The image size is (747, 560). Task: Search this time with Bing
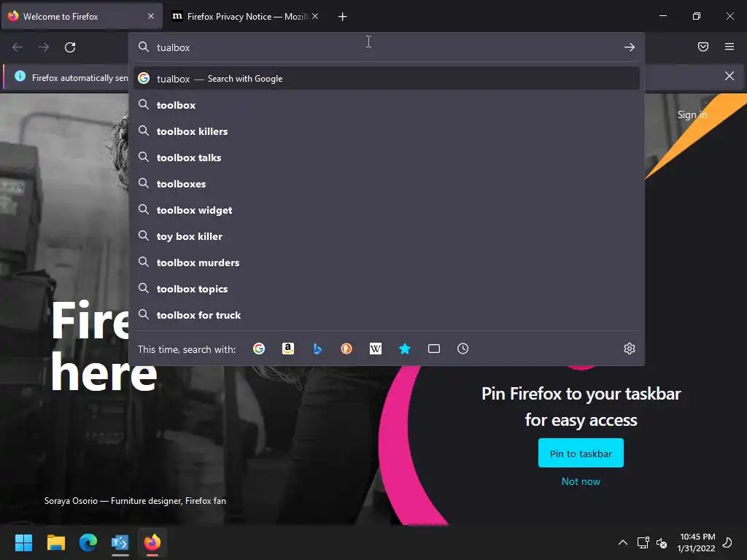click(x=317, y=349)
